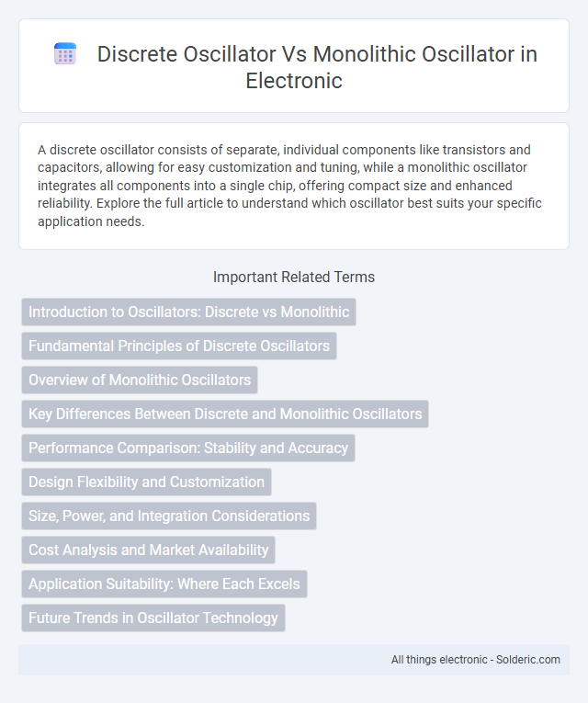Click the word 'Electronic' in the title
Viewport: 588px width, 703px height.
(x=294, y=81)
